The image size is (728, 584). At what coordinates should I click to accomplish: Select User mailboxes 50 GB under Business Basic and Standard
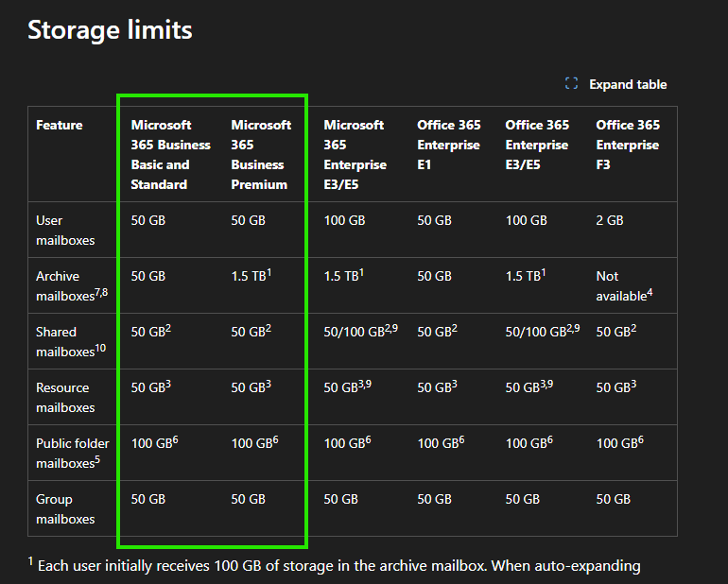click(148, 220)
